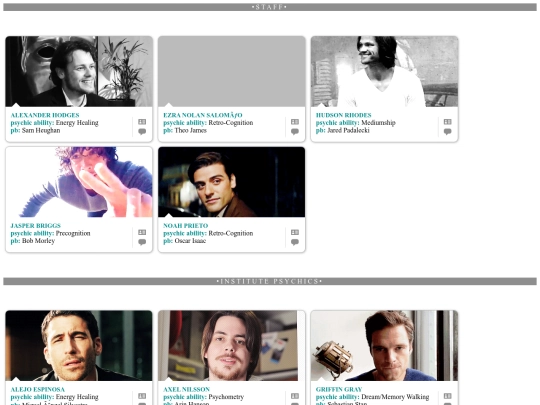
Task: Click the blank gray image on Ezra Nolan's card
Action: (231, 71)
